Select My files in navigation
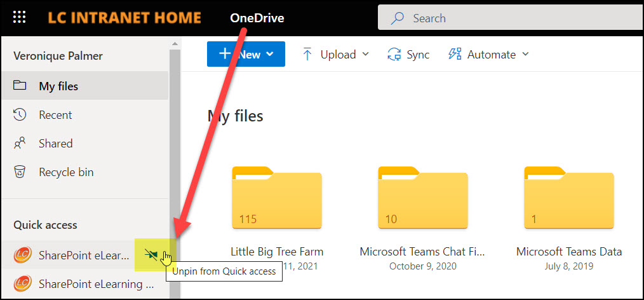This screenshot has width=644, height=300. [58, 86]
